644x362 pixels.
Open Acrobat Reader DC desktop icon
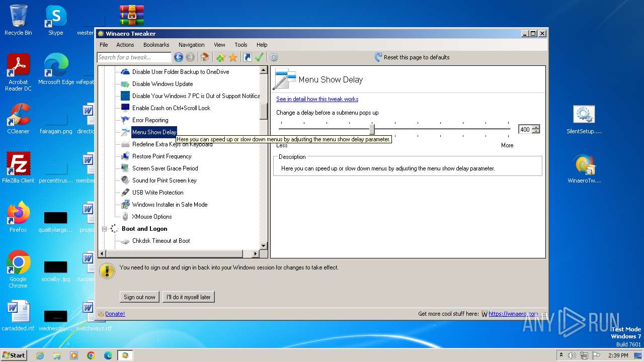[18, 72]
